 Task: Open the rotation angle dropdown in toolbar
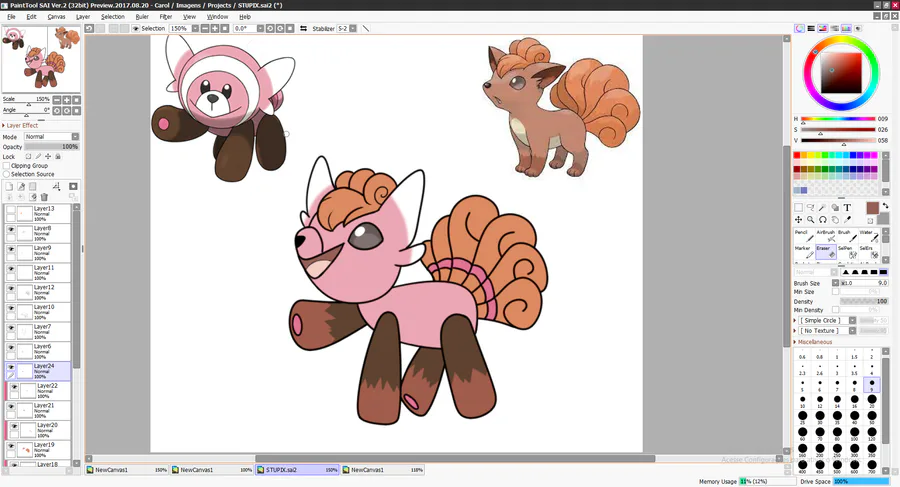pos(260,28)
